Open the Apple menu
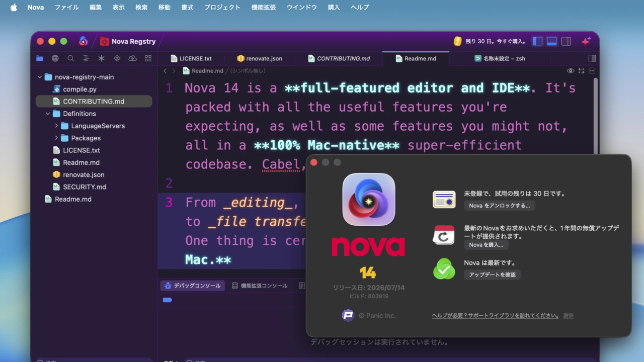 click(x=14, y=7)
